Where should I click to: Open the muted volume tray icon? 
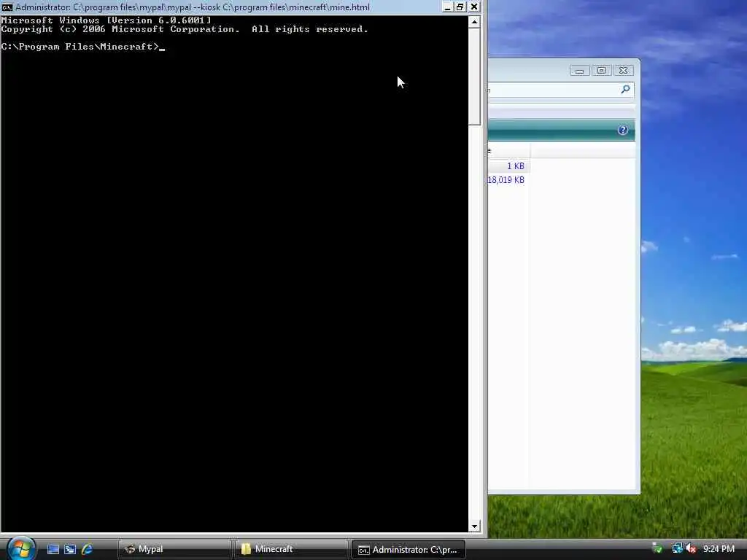pyautogui.click(x=691, y=548)
